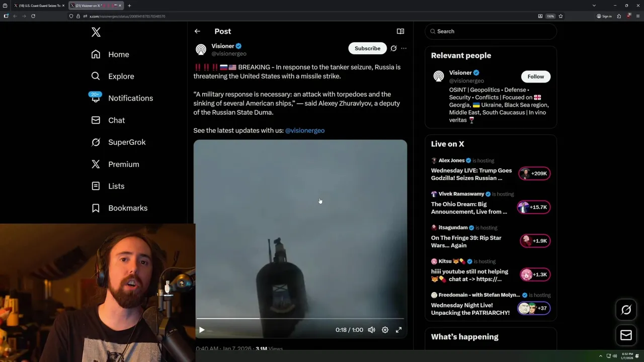Click the Visioner author name on the post
The width and height of the screenshot is (644, 362).
tap(223, 46)
